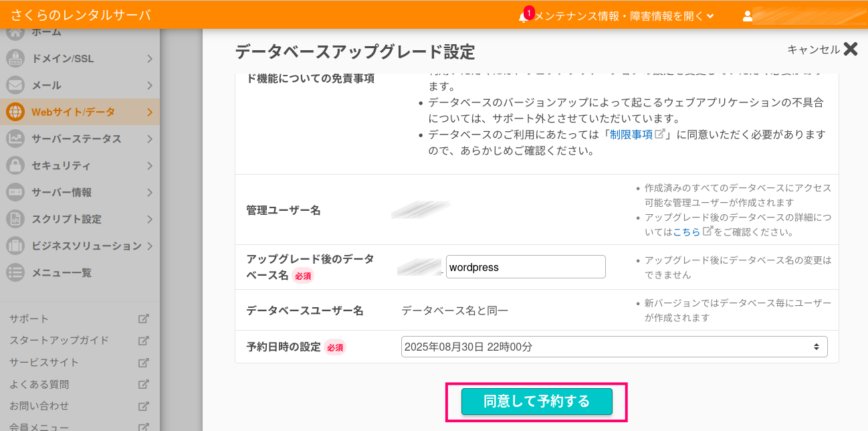Viewport: 868px width, 431px height.
Task: Click the user account icon
Action: point(748,16)
